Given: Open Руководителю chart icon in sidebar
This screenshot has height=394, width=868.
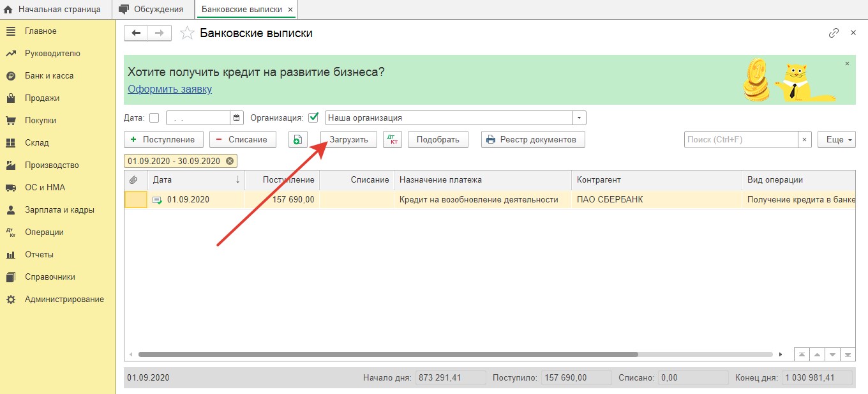Looking at the screenshot, I should coord(11,54).
